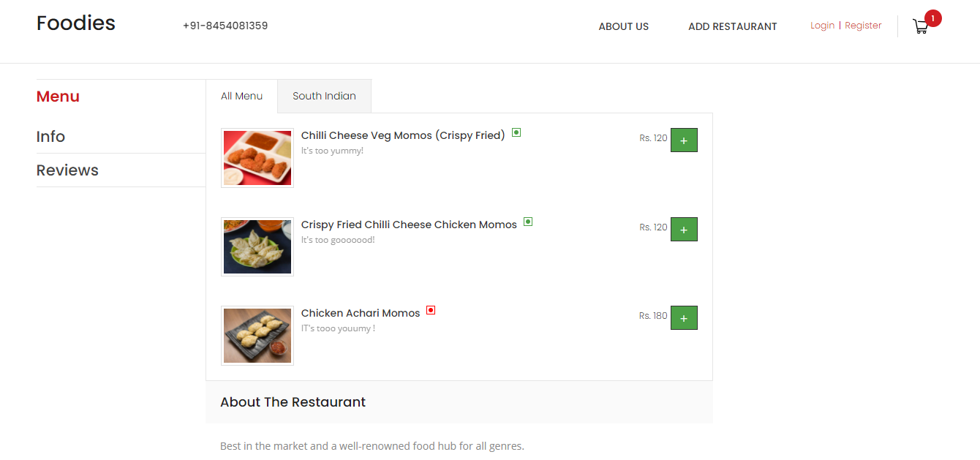The image size is (980, 460).
Task: Click the veg indicator beside Crispy Fried Chilli Cheese Chicken Momos
Action: click(x=527, y=222)
